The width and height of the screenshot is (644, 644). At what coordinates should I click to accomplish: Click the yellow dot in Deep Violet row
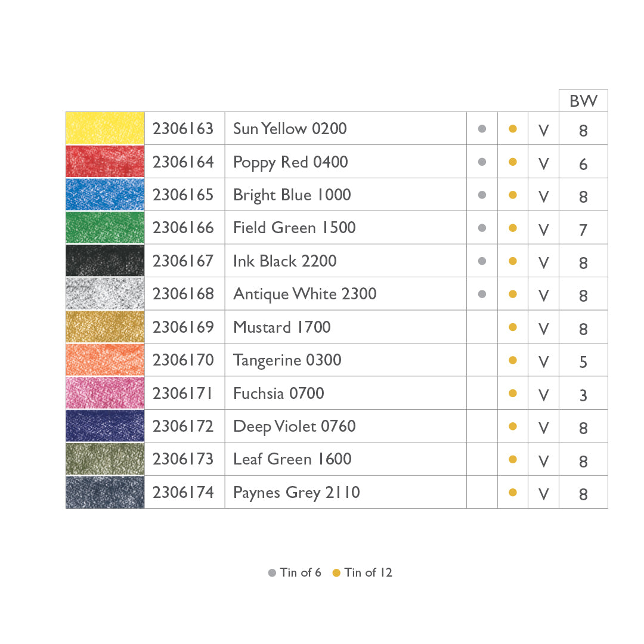pos(512,426)
